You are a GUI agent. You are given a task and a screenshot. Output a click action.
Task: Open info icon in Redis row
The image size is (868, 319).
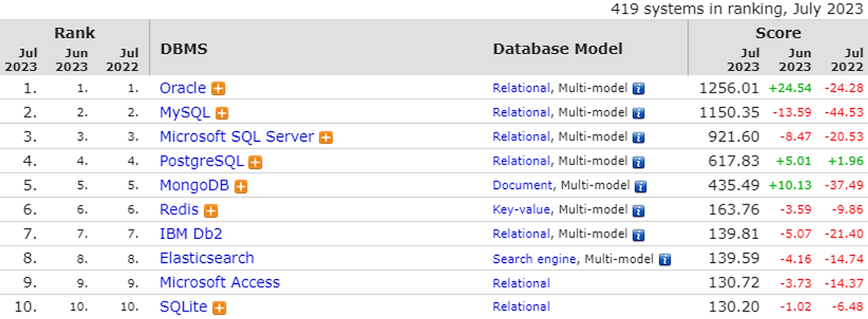638,211
